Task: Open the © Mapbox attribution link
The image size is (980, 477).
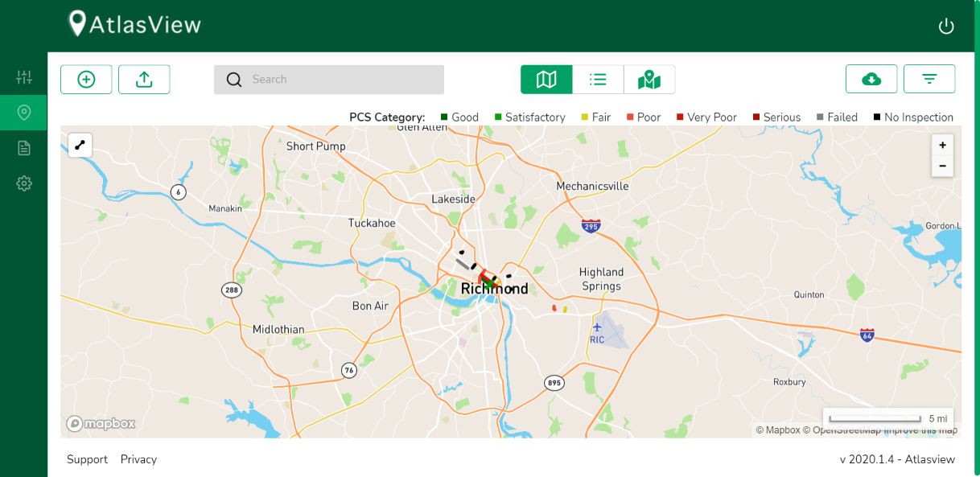Action: tap(778, 430)
